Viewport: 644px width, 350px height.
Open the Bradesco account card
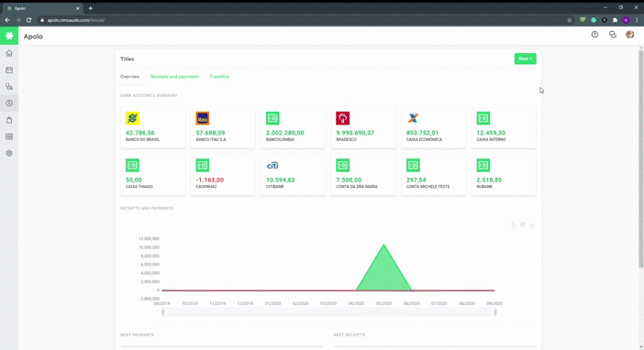tap(363, 127)
